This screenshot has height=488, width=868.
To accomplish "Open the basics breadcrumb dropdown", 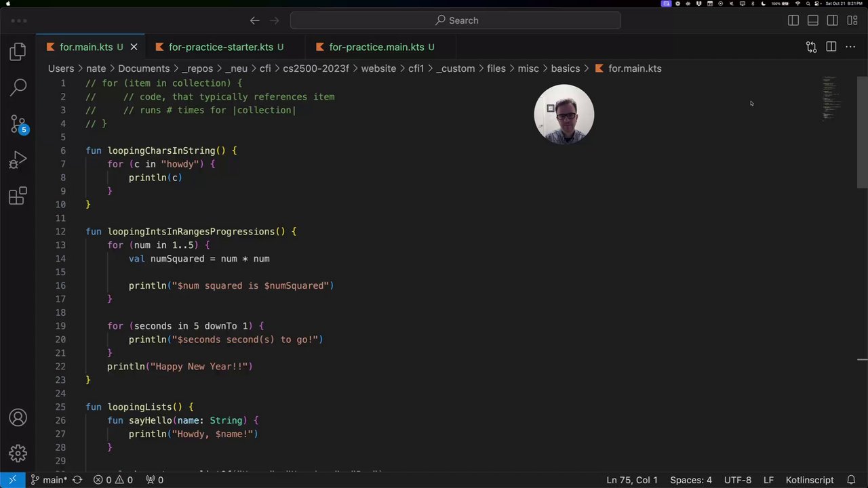I will (x=566, y=68).
